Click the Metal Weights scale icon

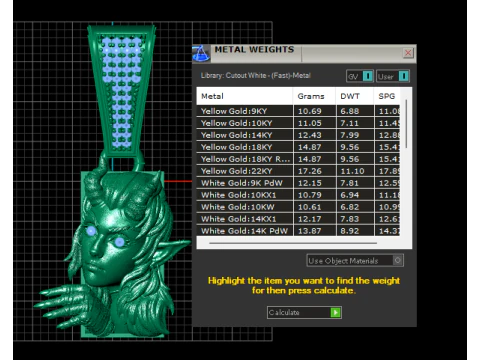[201, 53]
